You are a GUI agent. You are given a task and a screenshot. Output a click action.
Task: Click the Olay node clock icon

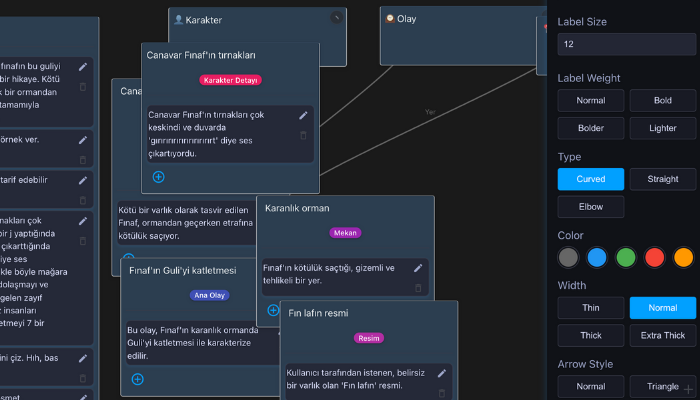tap(390, 18)
